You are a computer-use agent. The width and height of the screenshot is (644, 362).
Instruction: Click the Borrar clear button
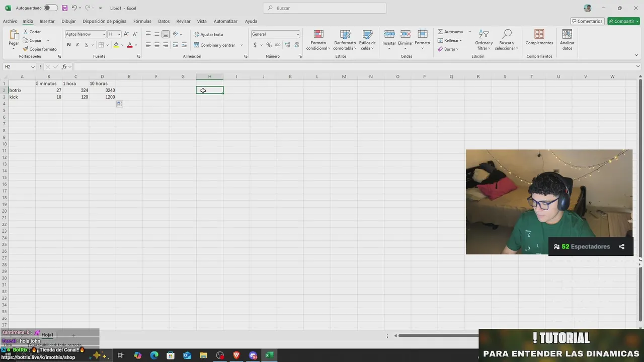[447, 49]
